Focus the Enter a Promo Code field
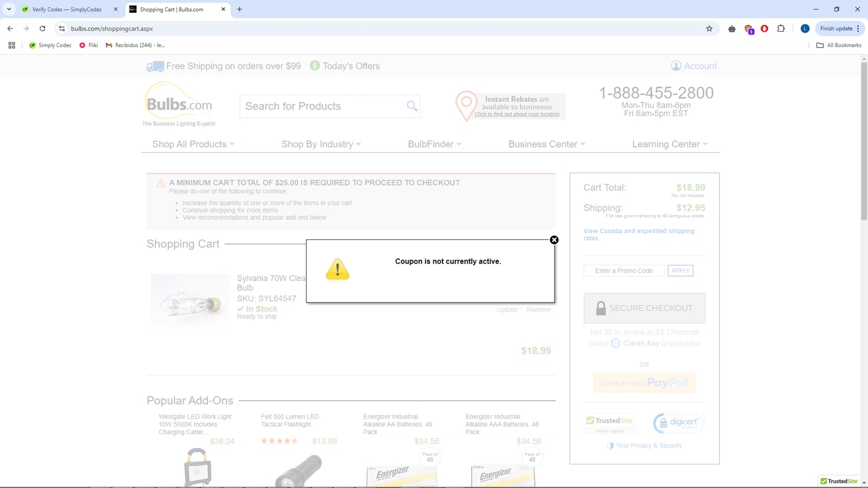Viewport: 868px width, 488px height. (624, 271)
